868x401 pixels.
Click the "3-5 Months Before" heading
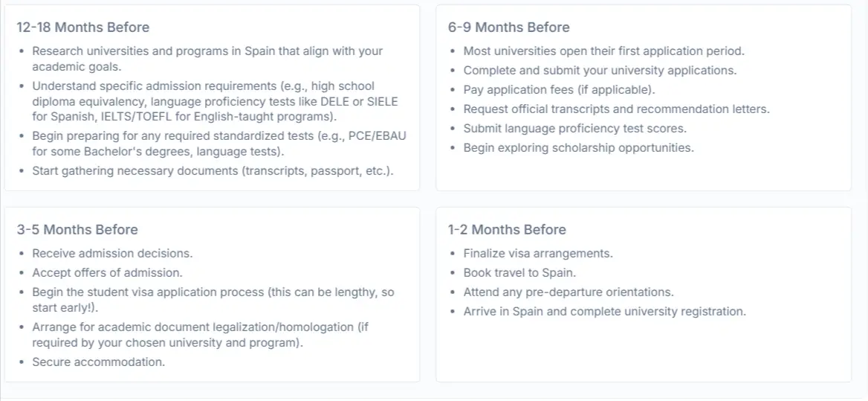point(77,230)
